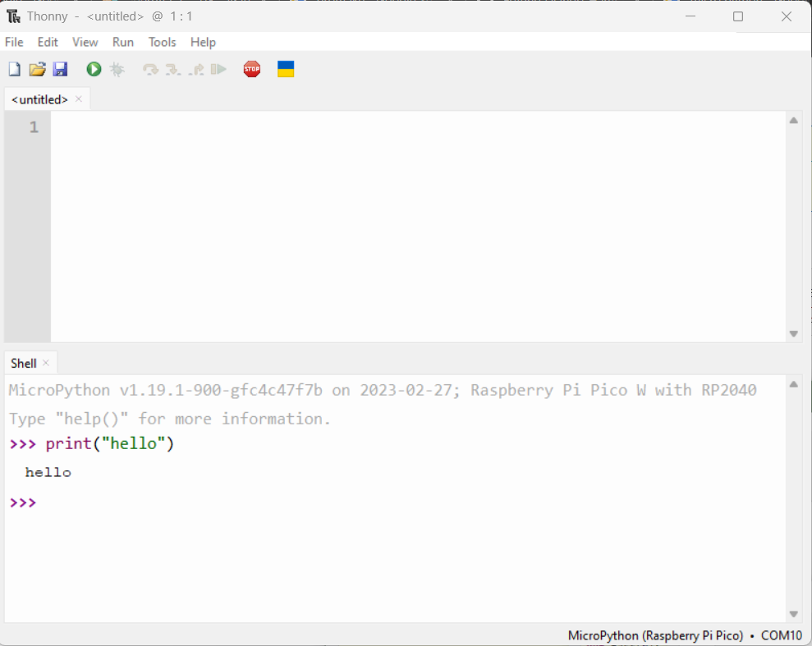Click the Thonny app icon in title bar
Viewport: 812px width, 646px height.
pyautogui.click(x=14, y=16)
